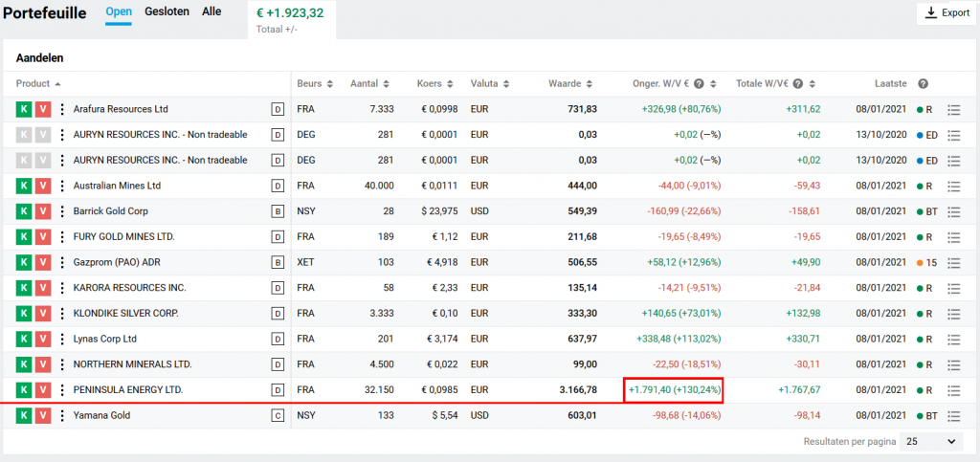The height and width of the screenshot is (462, 980).
Task: Open Barrick Gold Corp product link
Action: (x=111, y=211)
